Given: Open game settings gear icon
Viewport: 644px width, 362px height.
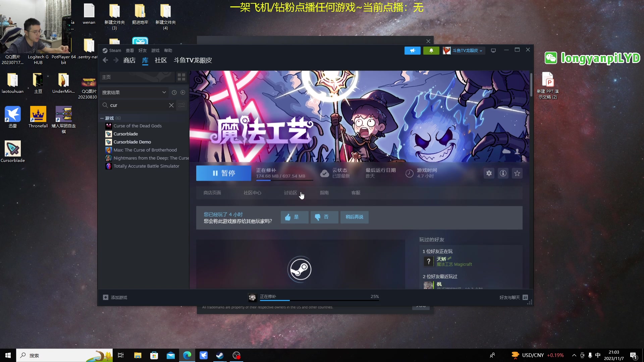Looking at the screenshot, I should pyautogui.click(x=489, y=173).
